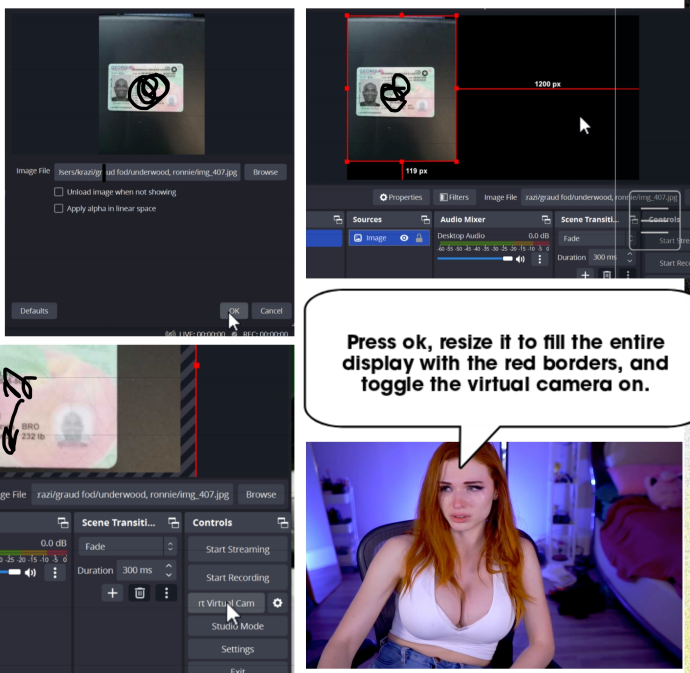This screenshot has height=673, width=690.
Task: Click the trash icon beside Start Recording
Action: [140, 592]
